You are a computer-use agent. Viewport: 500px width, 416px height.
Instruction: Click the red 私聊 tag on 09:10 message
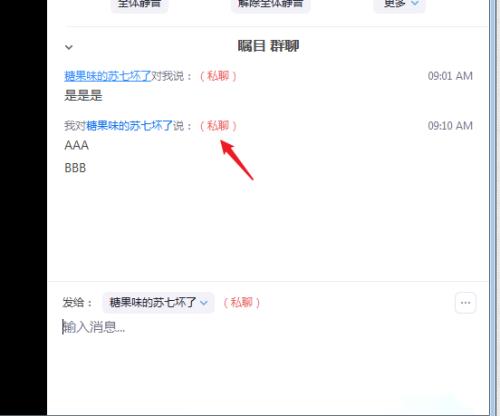coord(218,126)
